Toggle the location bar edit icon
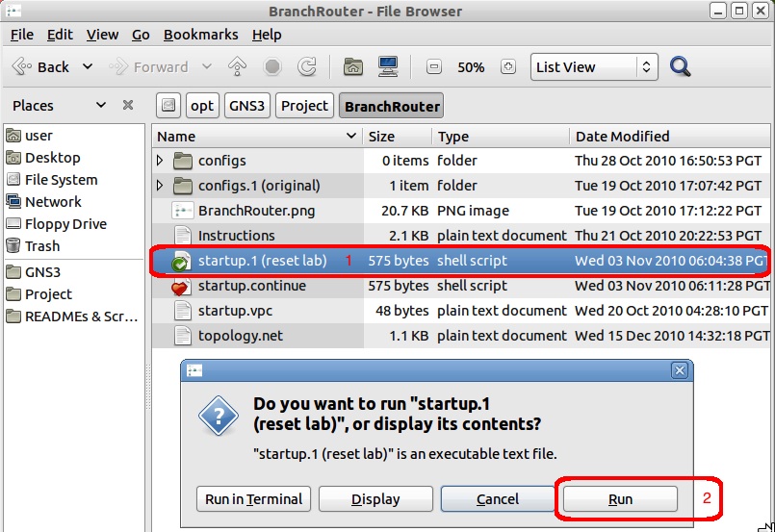The width and height of the screenshot is (775, 532). point(168,106)
